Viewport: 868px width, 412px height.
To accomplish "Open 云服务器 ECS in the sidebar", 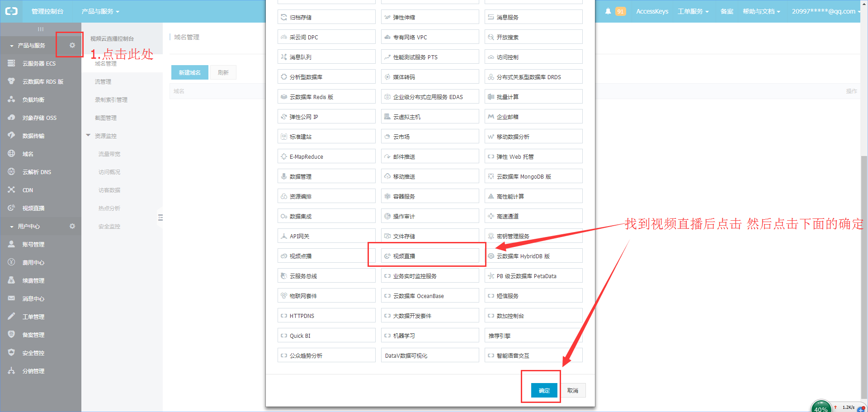I will (39, 64).
